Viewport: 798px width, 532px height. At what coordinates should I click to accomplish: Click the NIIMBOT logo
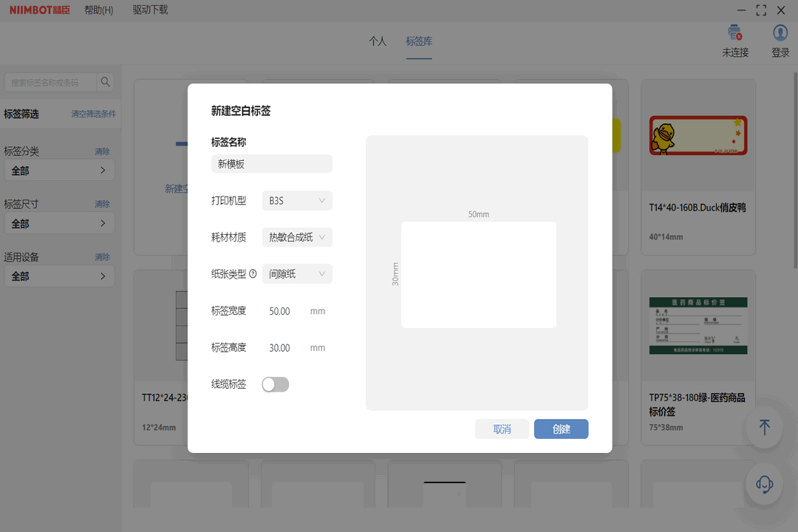point(38,10)
